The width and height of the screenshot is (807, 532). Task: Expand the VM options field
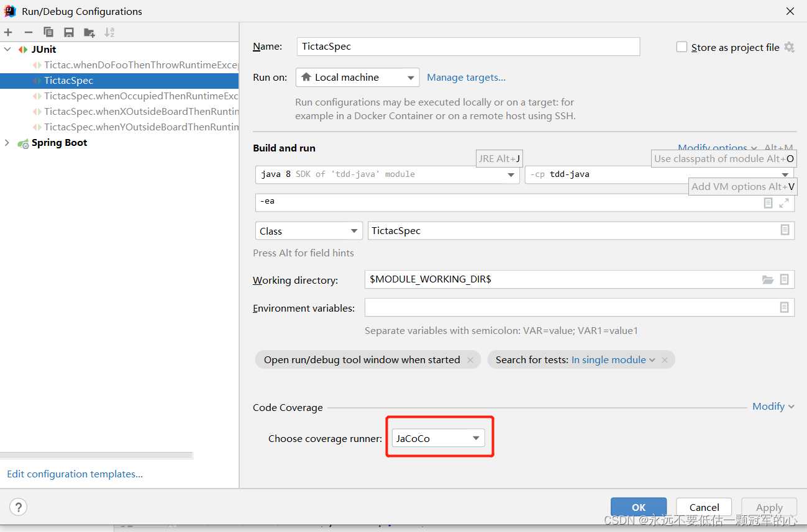(784, 203)
